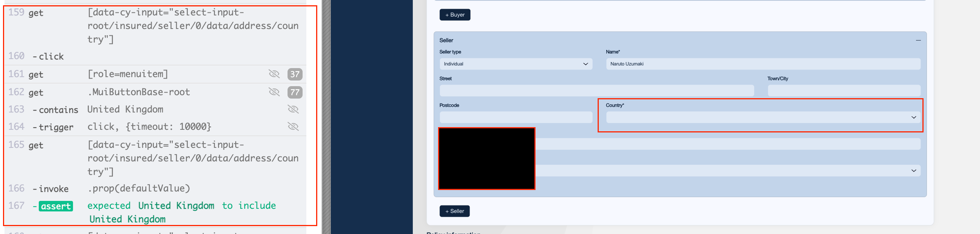
Task: Click the Seller type label
Action: point(450,52)
